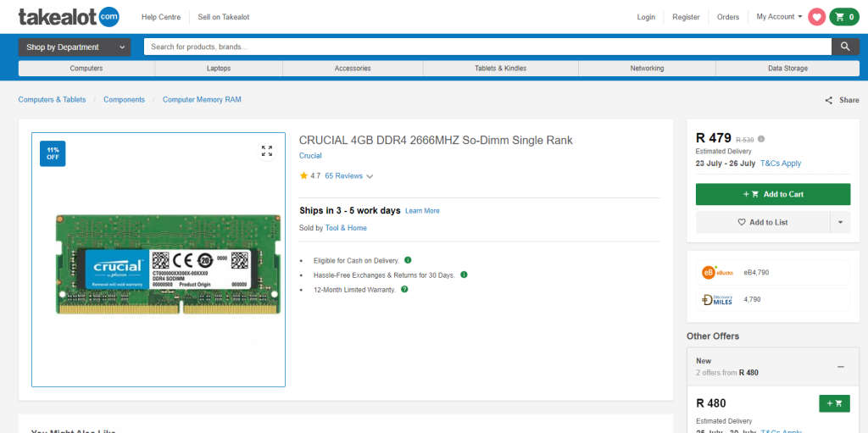Click the Crucial RAM product image
Screen dimensions: 868x433
tap(169, 264)
